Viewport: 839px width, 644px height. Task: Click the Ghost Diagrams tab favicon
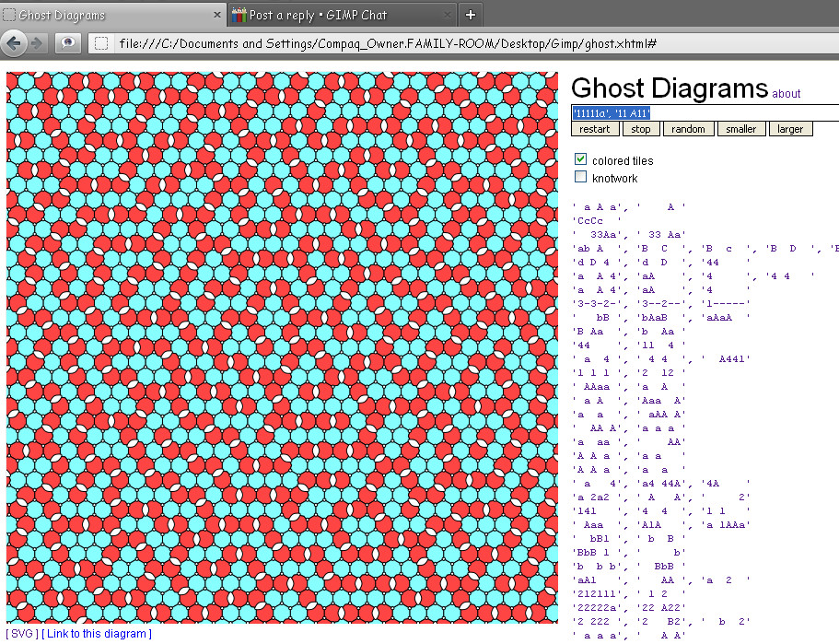(x=9, y=15)
